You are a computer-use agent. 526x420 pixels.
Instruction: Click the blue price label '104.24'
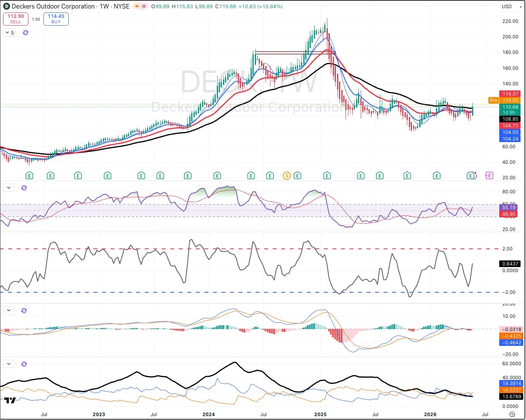510,139
